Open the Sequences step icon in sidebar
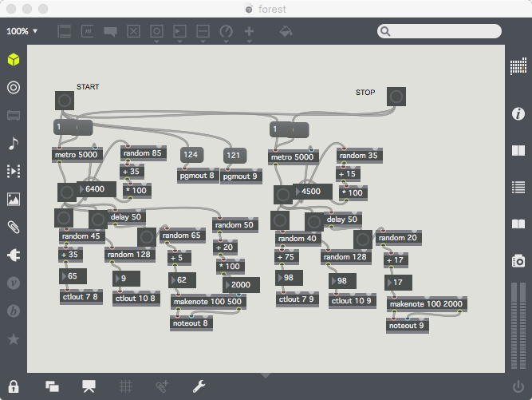 pos(14,171)
